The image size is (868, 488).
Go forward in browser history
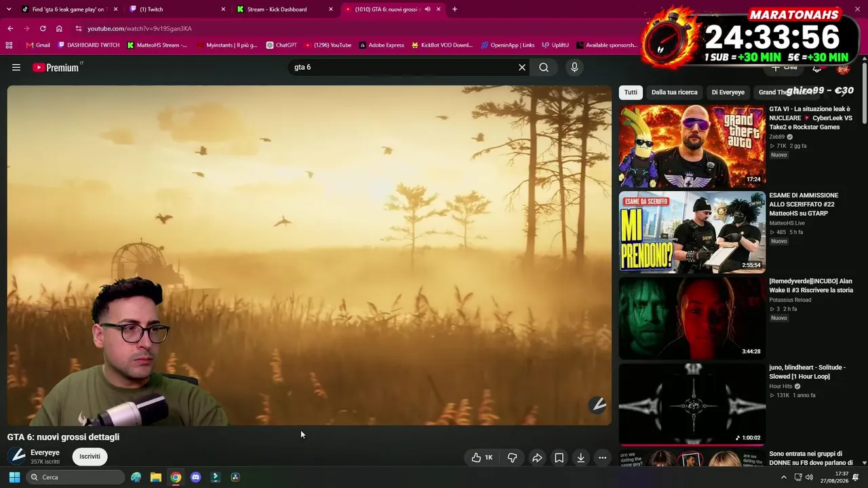(26, 28)
